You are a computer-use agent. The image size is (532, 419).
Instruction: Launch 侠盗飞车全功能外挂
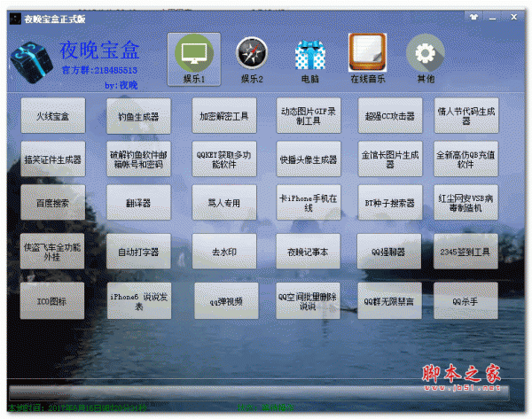52,252
